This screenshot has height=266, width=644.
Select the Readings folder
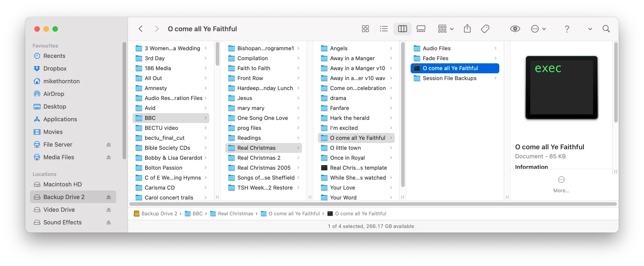[264, 138]
